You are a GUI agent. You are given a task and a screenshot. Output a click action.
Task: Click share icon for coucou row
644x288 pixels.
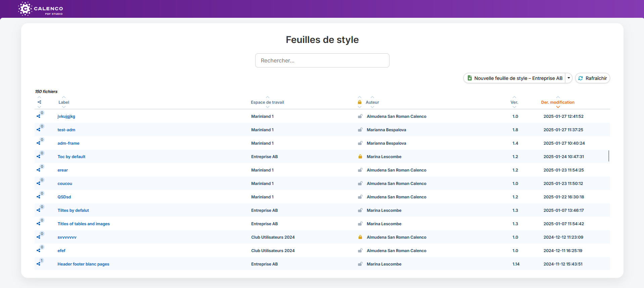39,183
